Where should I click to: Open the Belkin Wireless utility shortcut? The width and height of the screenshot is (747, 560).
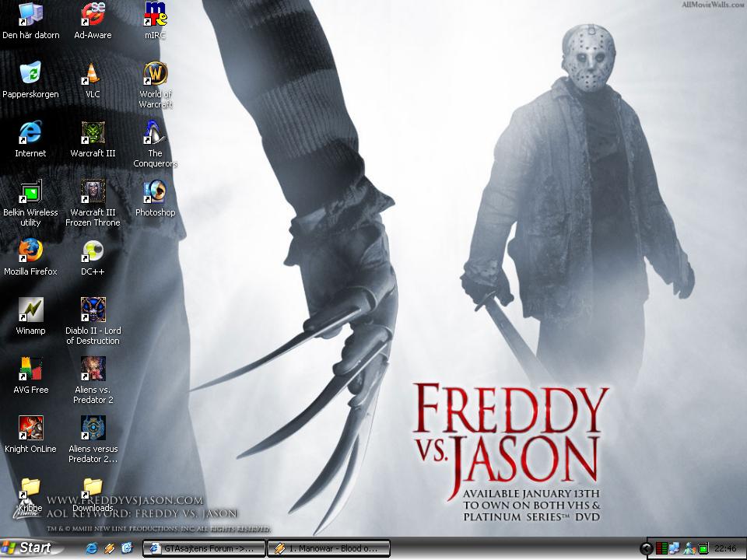pyautogui.click(x=30, y=203)
